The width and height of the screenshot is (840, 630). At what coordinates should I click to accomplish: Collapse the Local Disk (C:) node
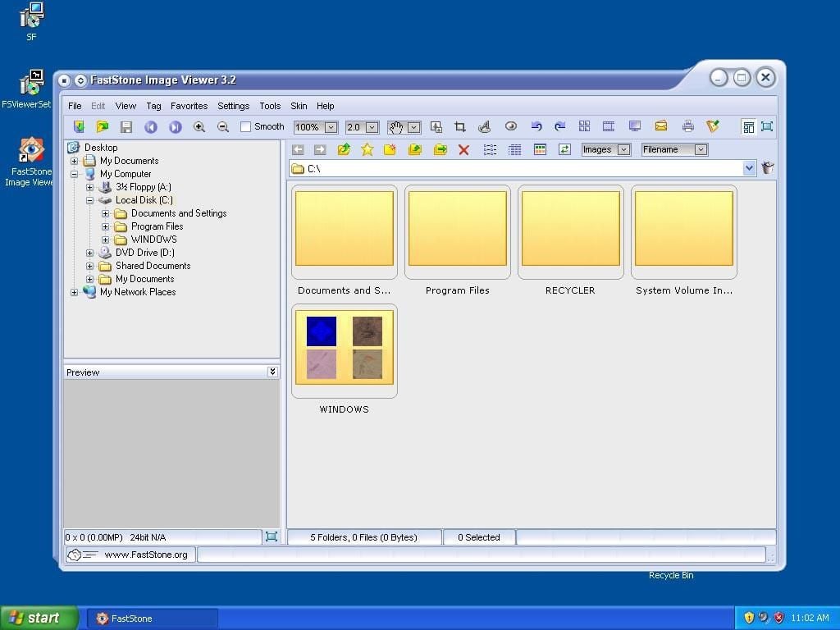(90, 200)
